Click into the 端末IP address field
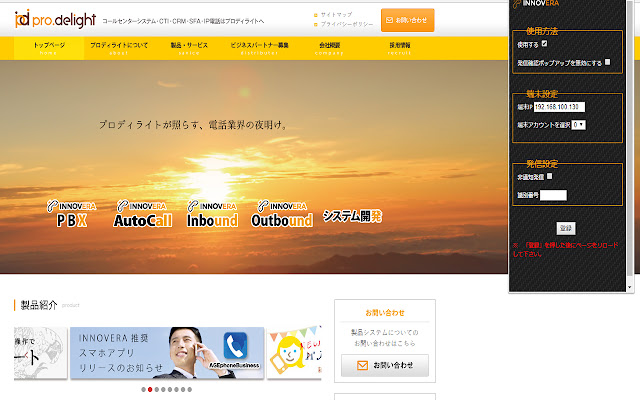This screenshot has height=400, width=640. [x=559, y=107]
